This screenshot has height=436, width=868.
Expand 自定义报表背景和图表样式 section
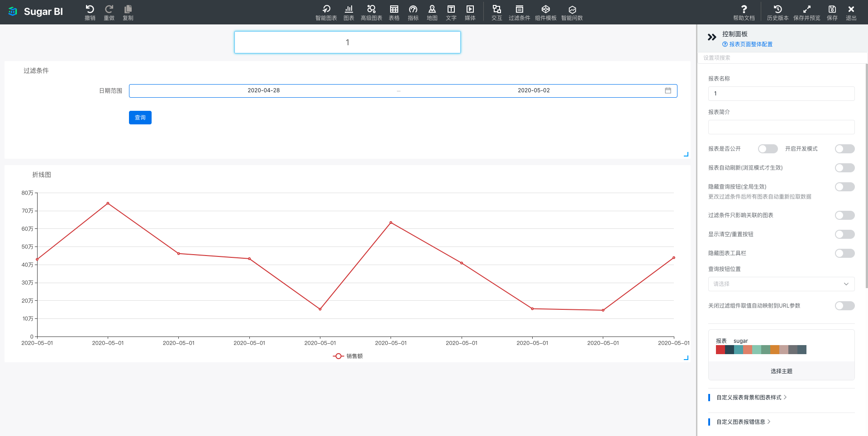tap(752, 398)
